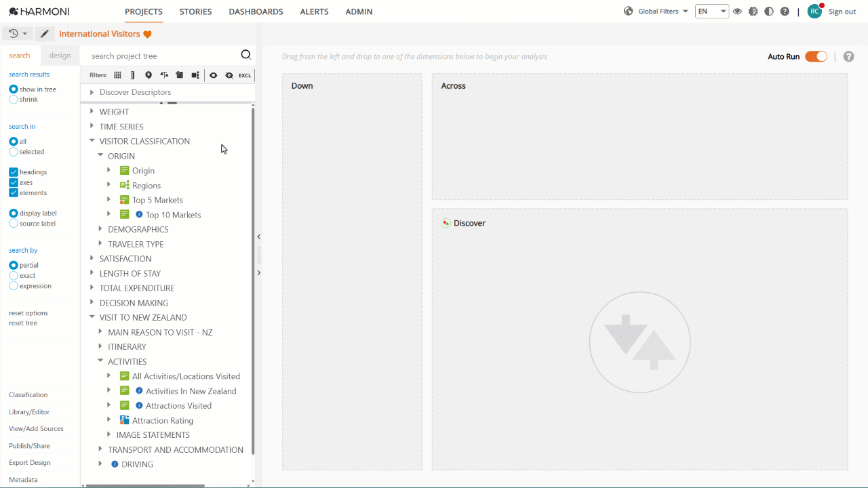Click the pencil edit icon
The width and height of the screenshot is (868, 488).
pyautogui.click(x=45, y=34)
